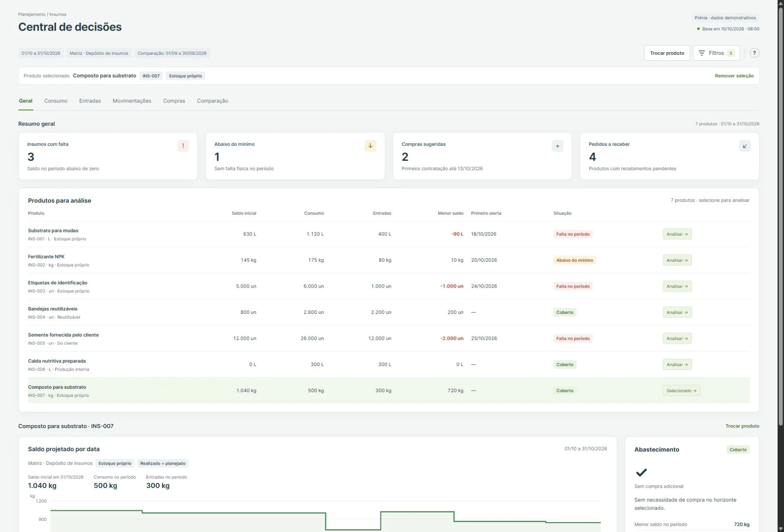
Task: Open the Movimentações tab
Action: (132, 101)
